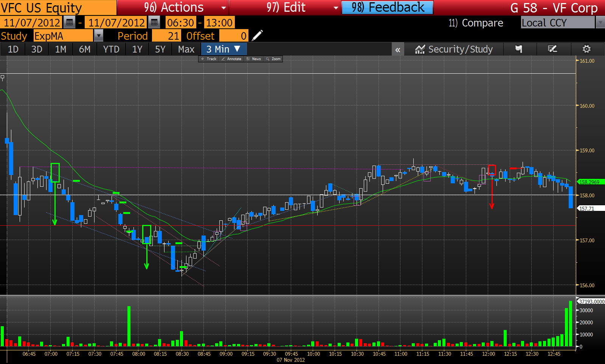Click the 06:30 start time field
Image resolution: width=605 pixels, height=364 pixels.
[x=181, y=23]
